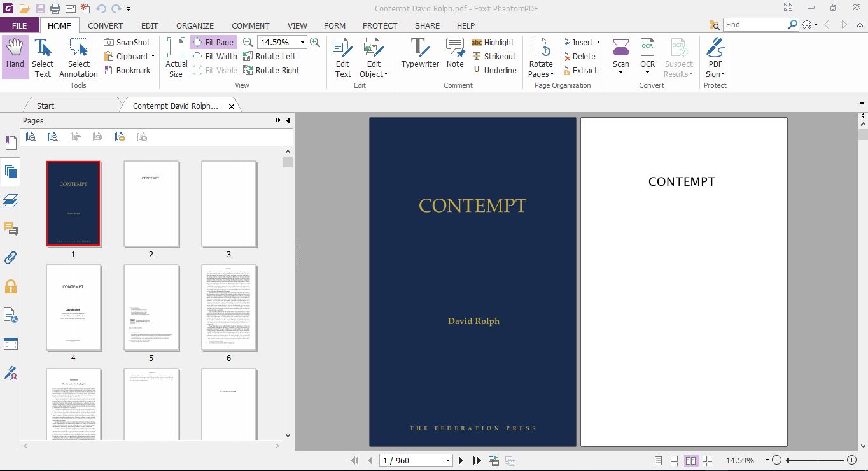The image size is (868, 471).
Task: Switch to the COMMENT ribbon tab
Action: [x=250, y=25]
